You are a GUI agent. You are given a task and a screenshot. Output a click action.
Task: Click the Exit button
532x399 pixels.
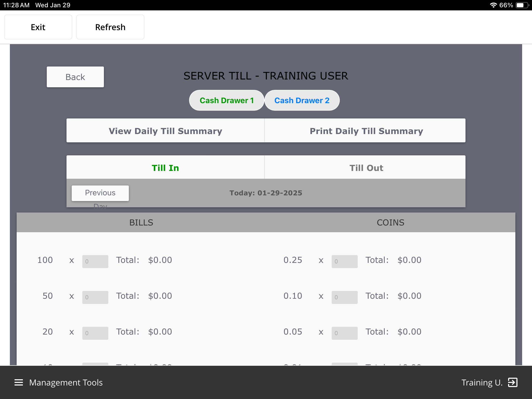[38, 27]
